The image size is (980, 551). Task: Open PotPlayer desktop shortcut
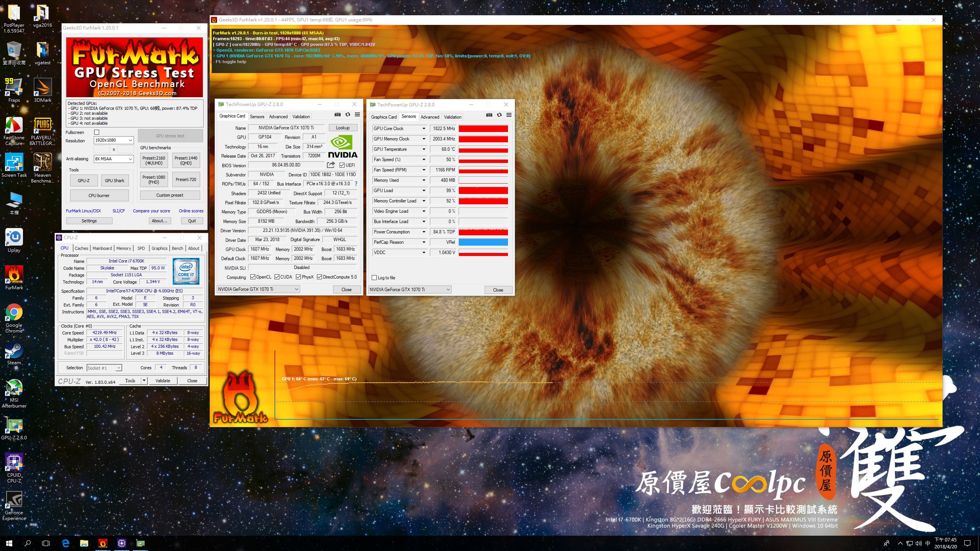pos(14,18)
